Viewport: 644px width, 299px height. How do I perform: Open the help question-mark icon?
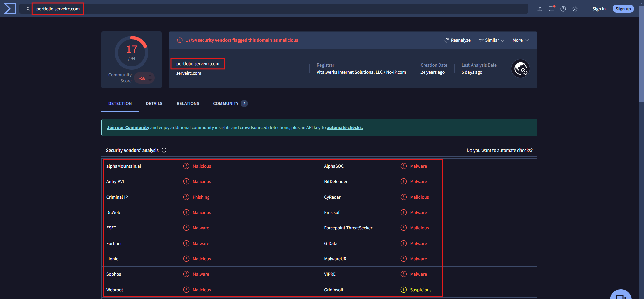pyautogui.click(x=563, y=9)
